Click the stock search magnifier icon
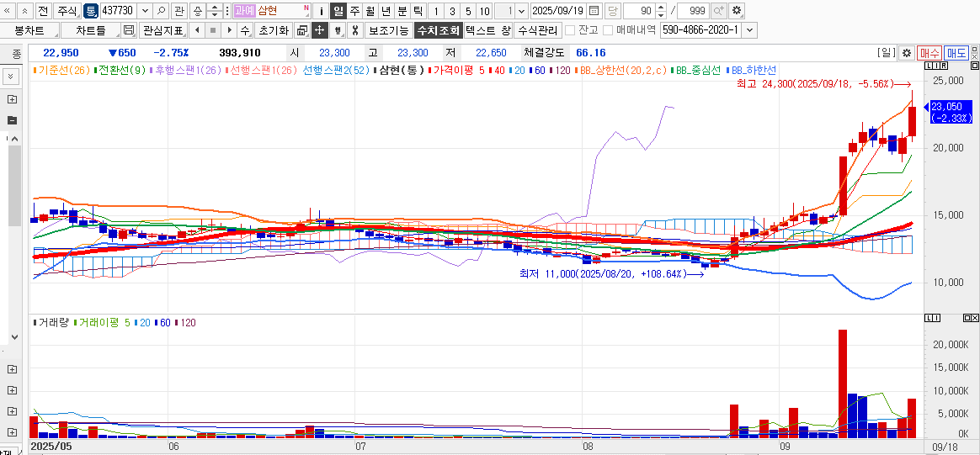Image resolution: width=980 pixels, height=455 pixels. pos(162,11)
